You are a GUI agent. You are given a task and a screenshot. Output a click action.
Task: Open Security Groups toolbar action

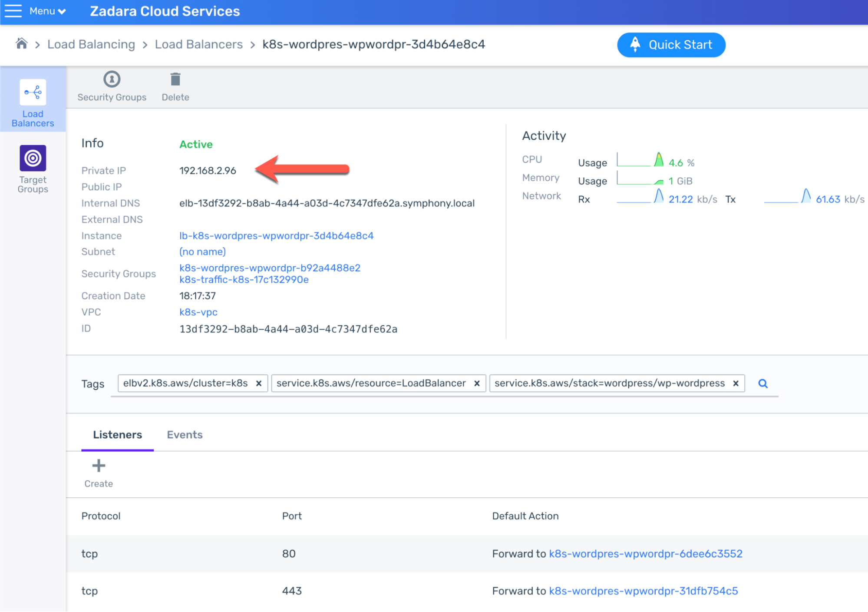coord(112,87)
